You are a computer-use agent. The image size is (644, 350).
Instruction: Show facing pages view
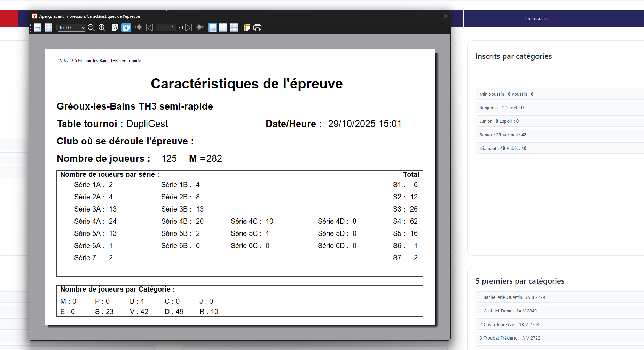(223, 28)
